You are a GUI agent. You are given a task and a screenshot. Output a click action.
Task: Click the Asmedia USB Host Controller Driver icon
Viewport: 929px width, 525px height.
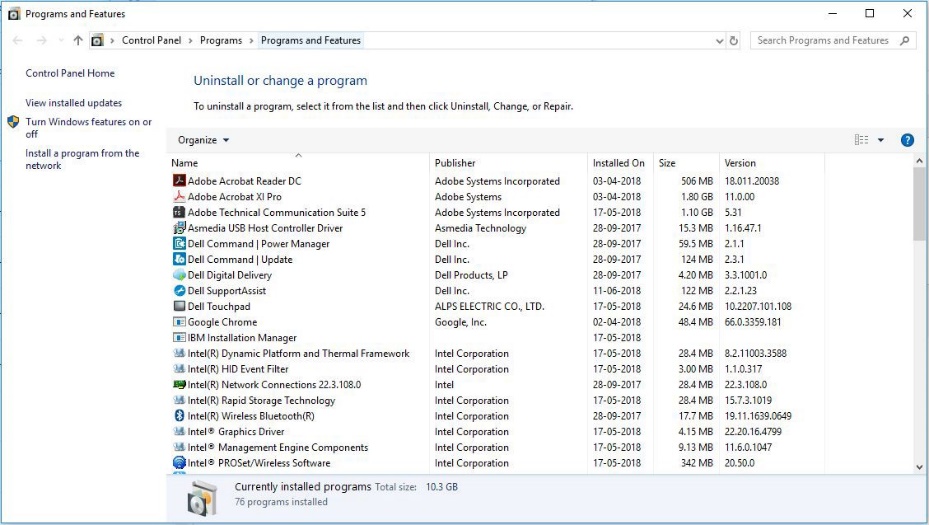click(x=179, y=228)
